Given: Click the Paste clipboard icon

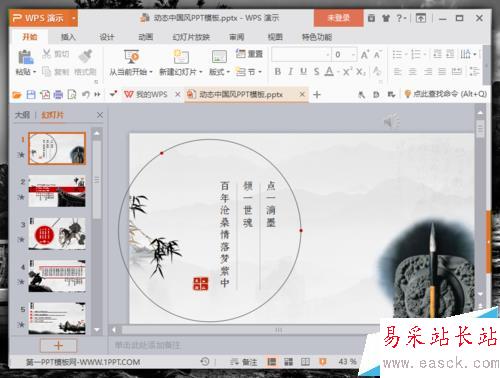Looking at the screenshot, I should [x=26, y=57].
